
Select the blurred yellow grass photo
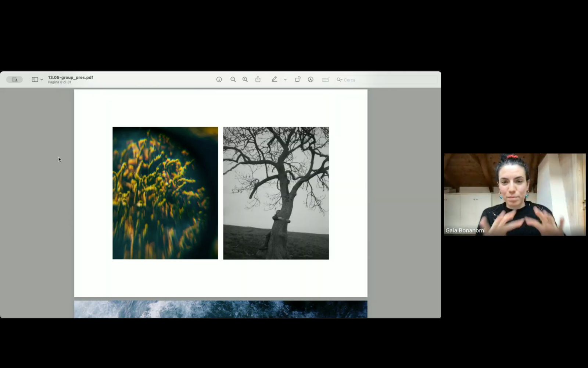165,193
